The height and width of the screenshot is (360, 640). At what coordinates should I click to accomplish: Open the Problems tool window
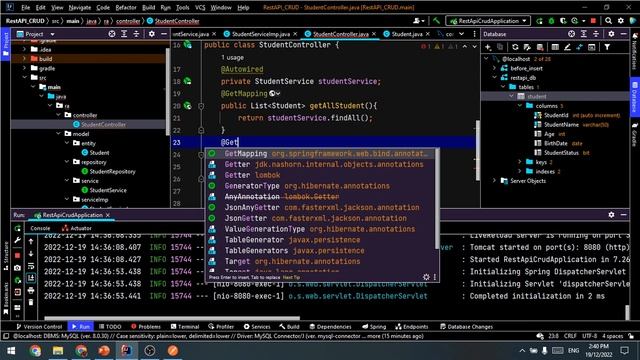[146, 327]
